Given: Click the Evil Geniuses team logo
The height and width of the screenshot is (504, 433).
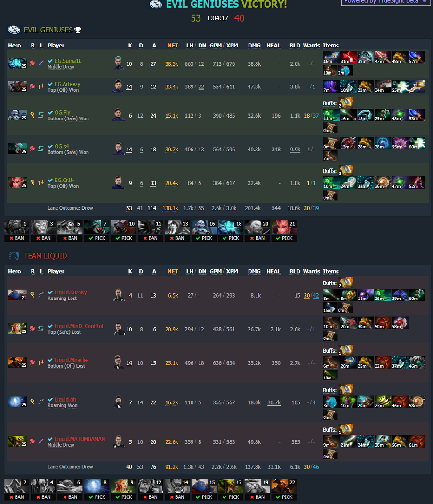Looking at the screenshot, I should click(14, 30).
